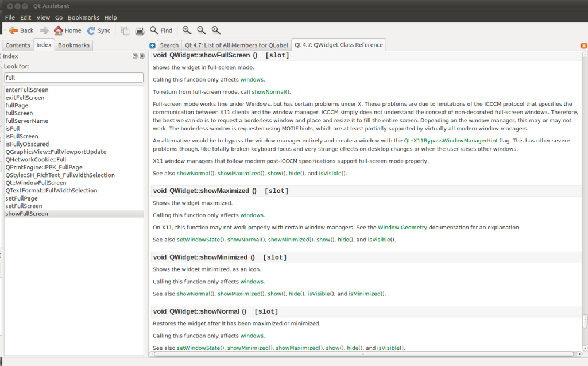Open Qt::X11BypassWindowManagerHint link

point(450,141)
